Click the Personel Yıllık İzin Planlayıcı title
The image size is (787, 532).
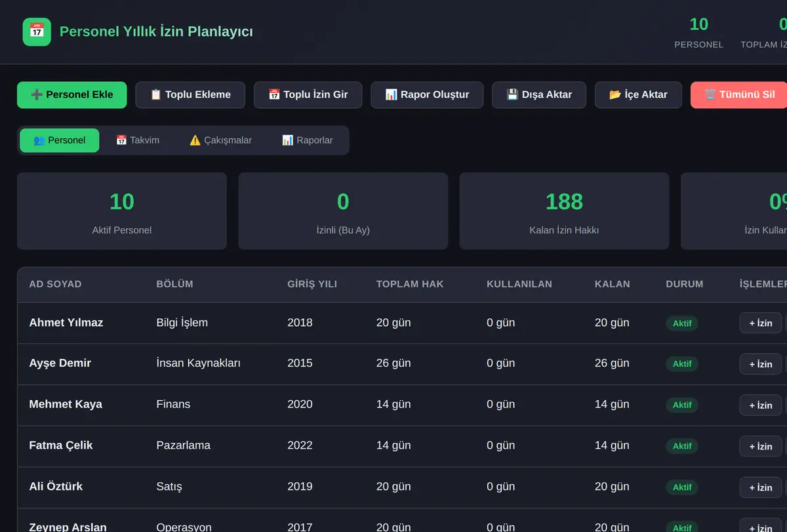pyautogui.click(x=156, y=31)
